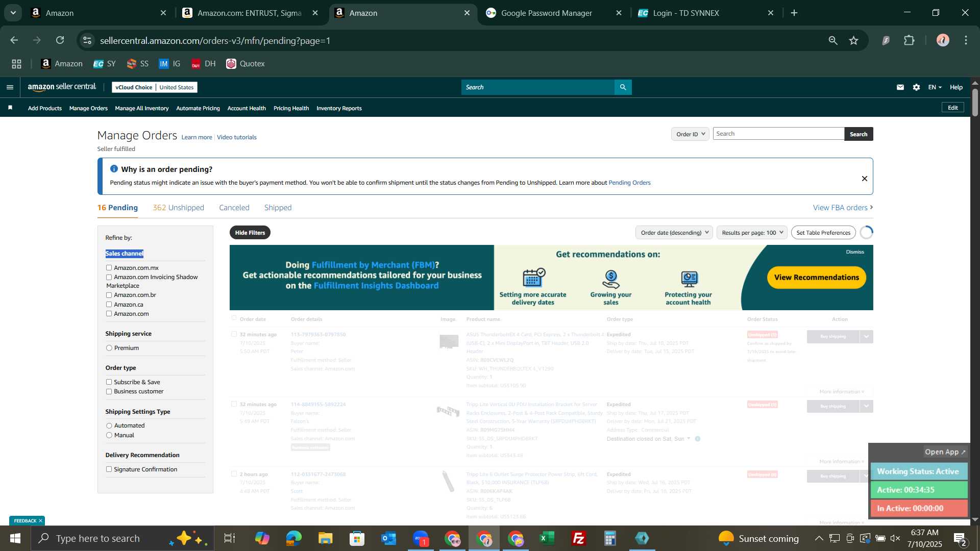Check the Subscribe & Save order type
980x551 pixels.
pos(109,382)
